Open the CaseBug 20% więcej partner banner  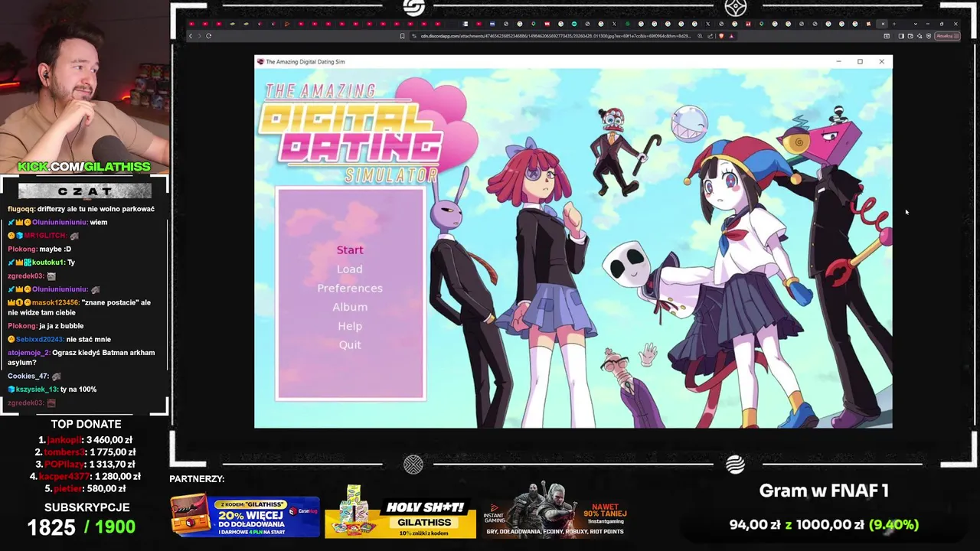coord(244,515)
